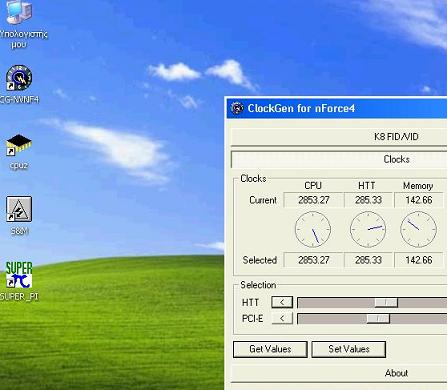Click the Selected CPU value 2853.27
This screenshot has height=390, width=447.
[x=314, y=260]
